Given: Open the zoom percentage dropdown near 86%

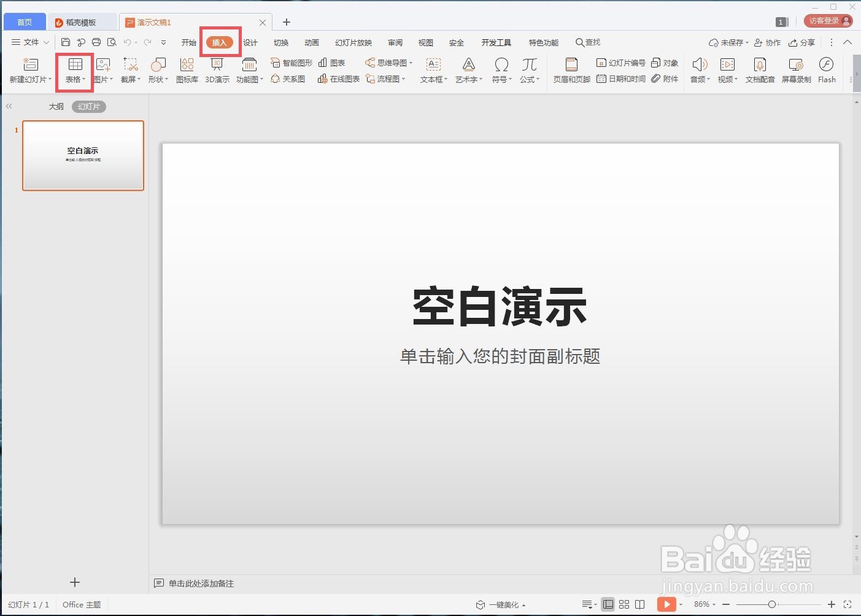Looking at the screenshot, I should click(x=707, y=604).
